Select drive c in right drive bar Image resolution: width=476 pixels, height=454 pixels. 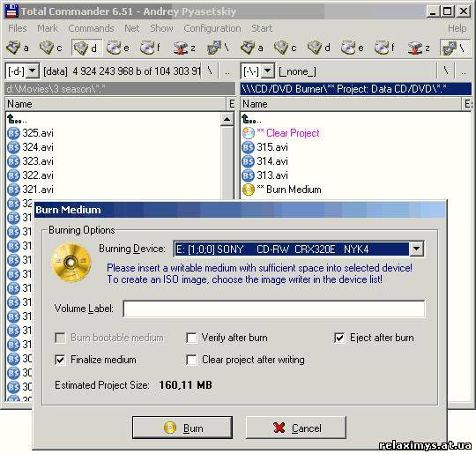[286, 48]
